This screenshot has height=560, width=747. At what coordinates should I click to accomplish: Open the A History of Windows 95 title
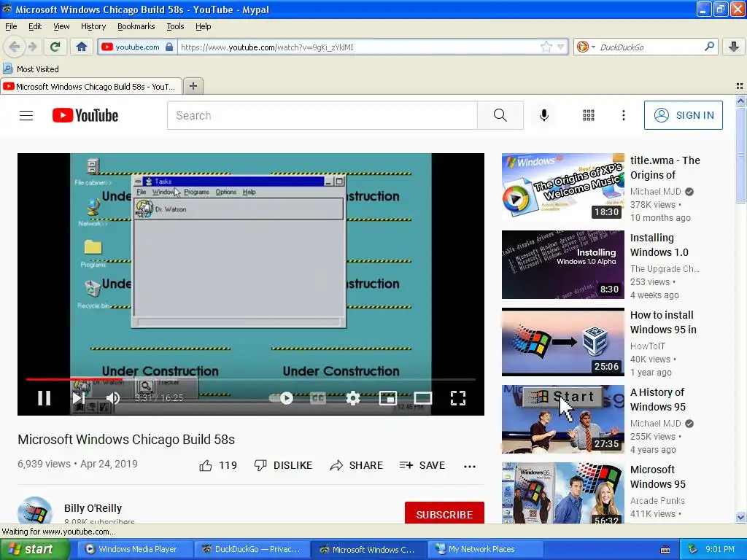pos(657,400)
